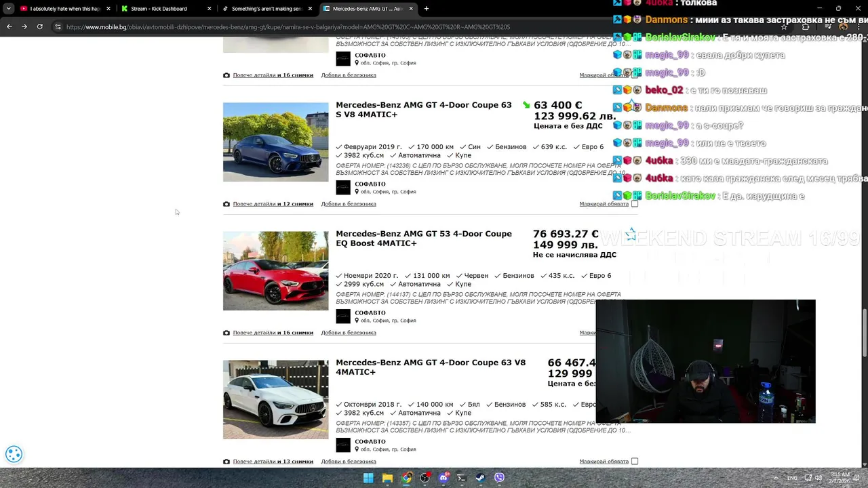Close the YouTube 'I absolutely hate' tab
This screenshot has height=488, width=868.
(108, 9)
